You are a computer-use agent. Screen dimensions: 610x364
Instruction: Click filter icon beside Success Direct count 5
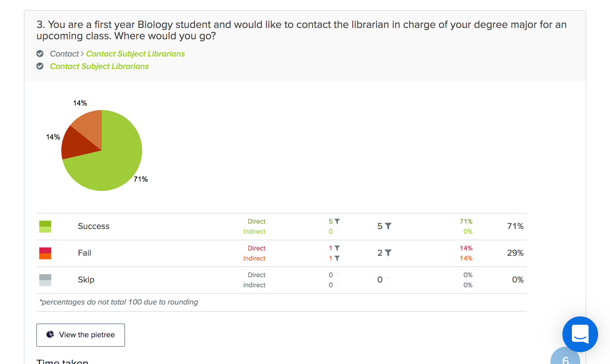tap(337, 221)
